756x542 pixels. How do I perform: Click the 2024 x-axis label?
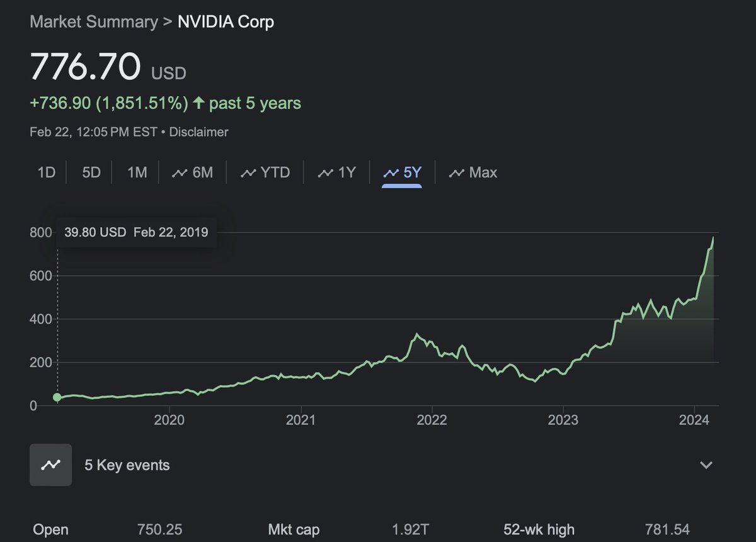694,421
